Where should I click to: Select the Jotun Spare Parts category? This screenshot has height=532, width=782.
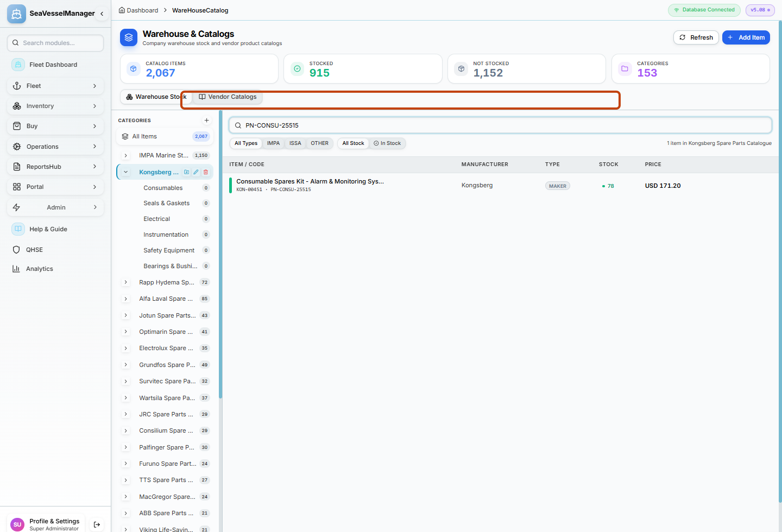tap(165, 315)
